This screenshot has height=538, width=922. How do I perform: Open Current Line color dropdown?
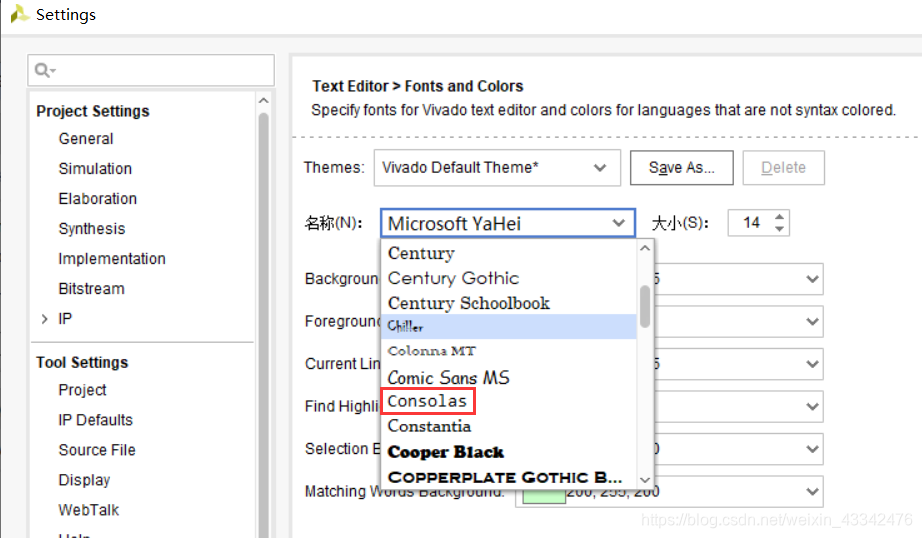812,364
